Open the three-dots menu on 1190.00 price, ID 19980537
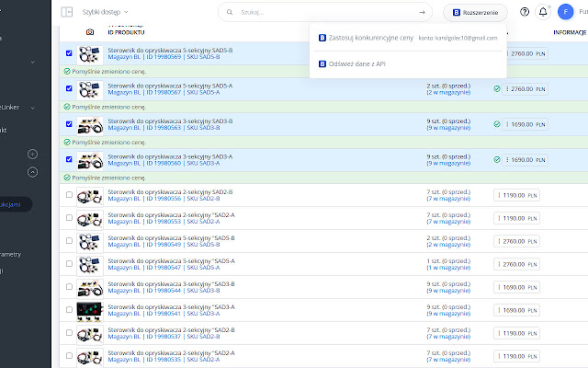Image resolution: width=588 pixels, height=368 pixels. pyautogui.click(x=499, y=333)
